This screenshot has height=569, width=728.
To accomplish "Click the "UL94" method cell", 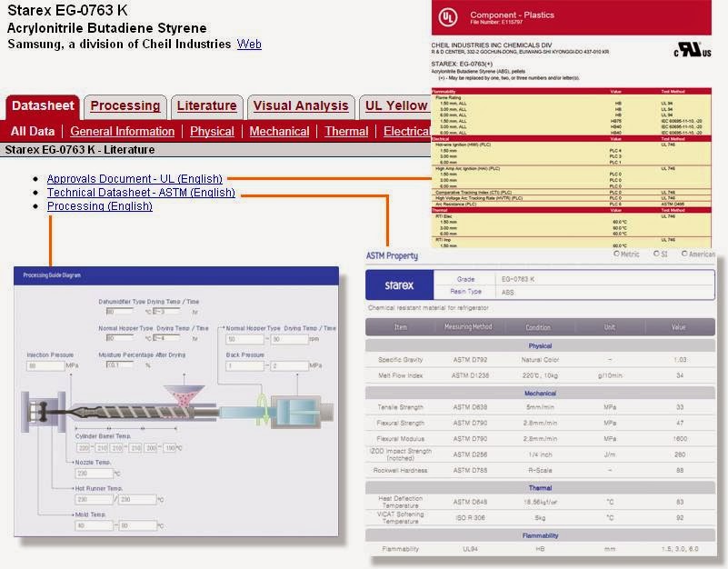I will click(470, 549).
